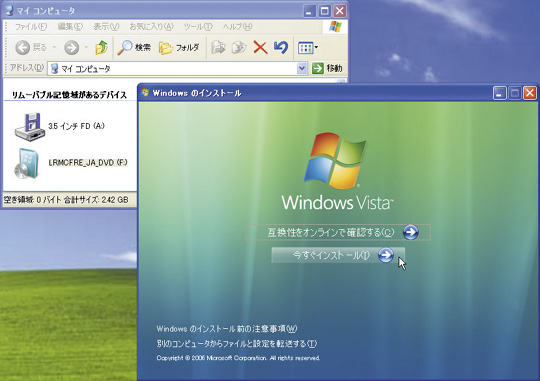Image resolution: width=540 pixels, height=381 pixels.
Task: Minimize the Windows のインストール window
Action: [500, 93]
